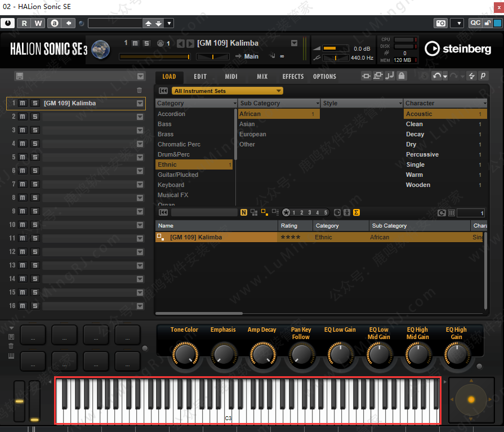Image resolution: width=504 pixels, height=432 pixels.
Task: Click the undo arrow icon
Action: pyautogui.click(x=437, y=76)
